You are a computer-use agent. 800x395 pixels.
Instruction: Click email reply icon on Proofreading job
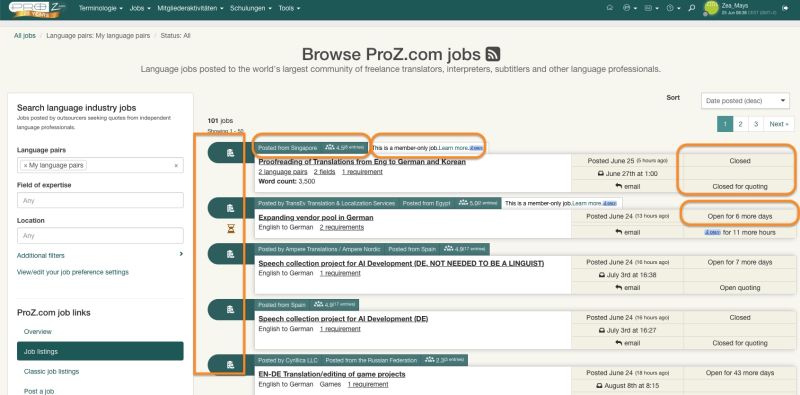618,186
